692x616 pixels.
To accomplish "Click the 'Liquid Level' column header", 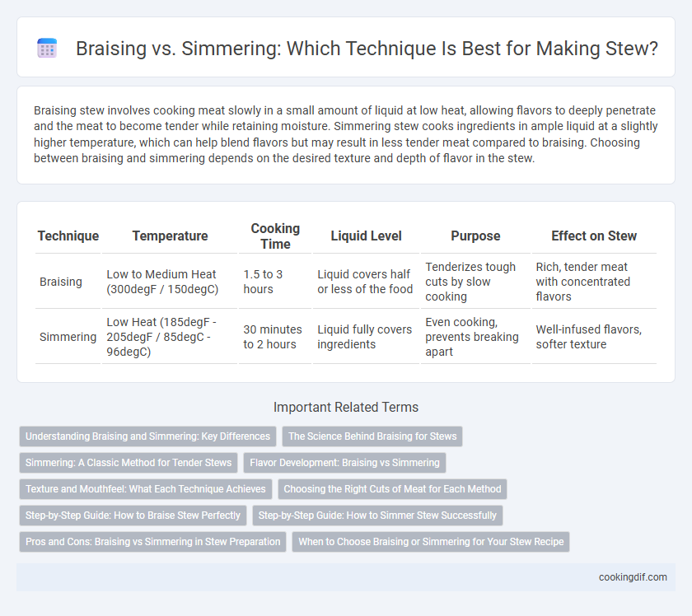I will tap(367, 236).
